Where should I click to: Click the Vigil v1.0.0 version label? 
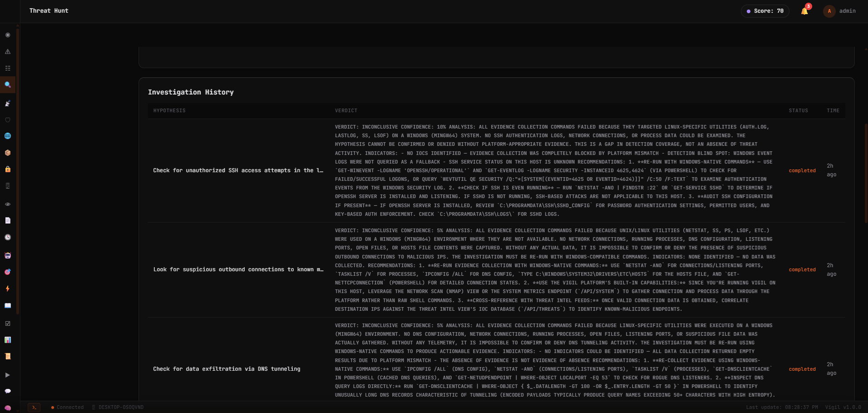click(843, 408)
